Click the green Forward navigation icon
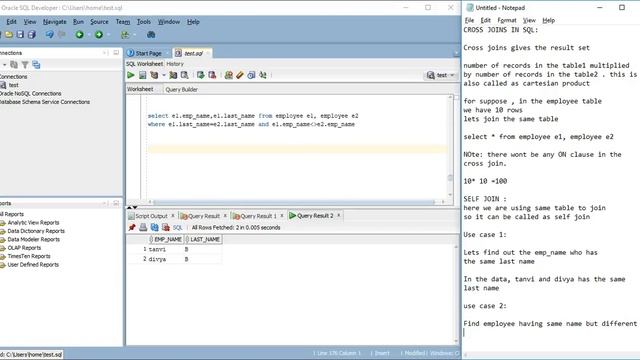 pos(99,35)
